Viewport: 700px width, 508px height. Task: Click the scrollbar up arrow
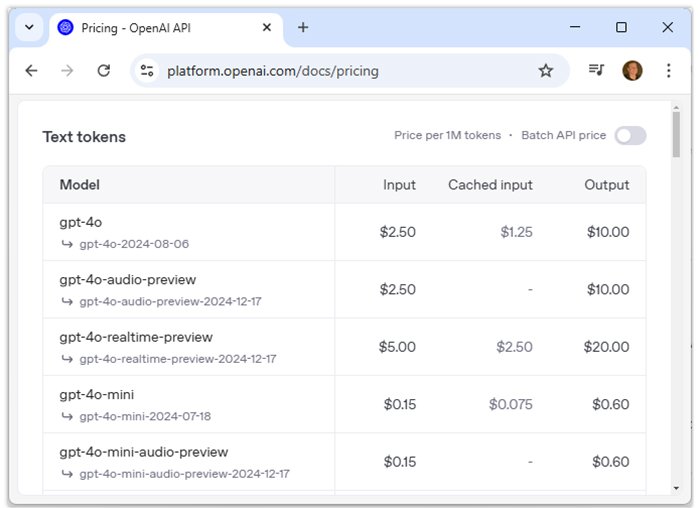[676, 108]
